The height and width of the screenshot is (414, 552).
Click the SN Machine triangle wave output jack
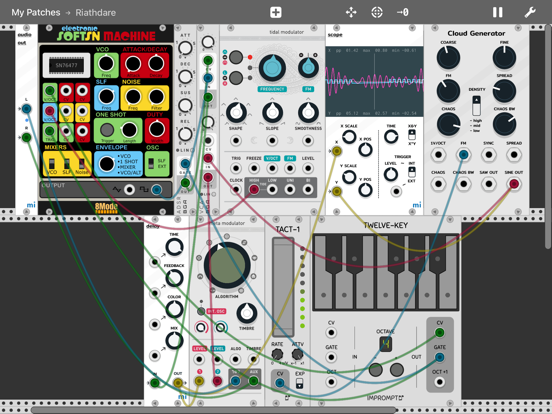(130, 190)
